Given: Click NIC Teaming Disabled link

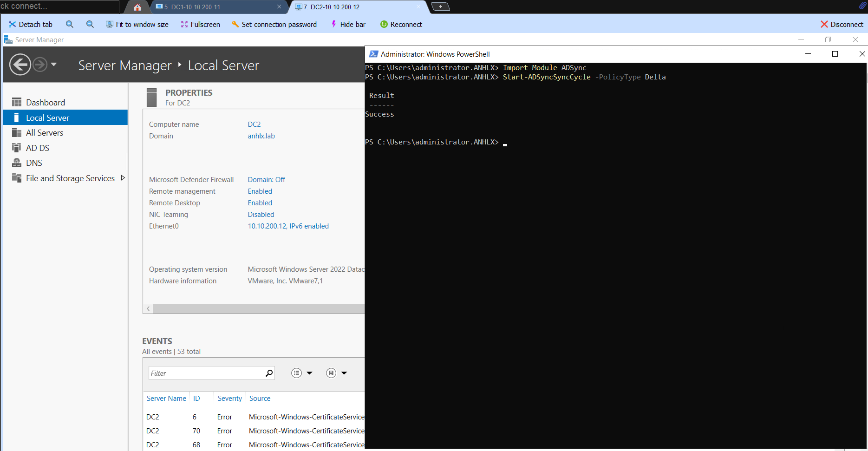Looking at the screenshot, I should (x=261, y=215).
